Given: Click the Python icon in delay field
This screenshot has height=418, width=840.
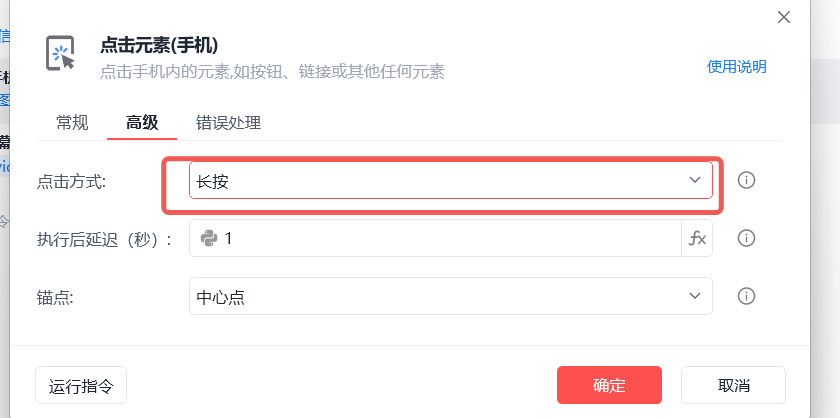Looking at the screenshot, I should (x=209, y=238).
